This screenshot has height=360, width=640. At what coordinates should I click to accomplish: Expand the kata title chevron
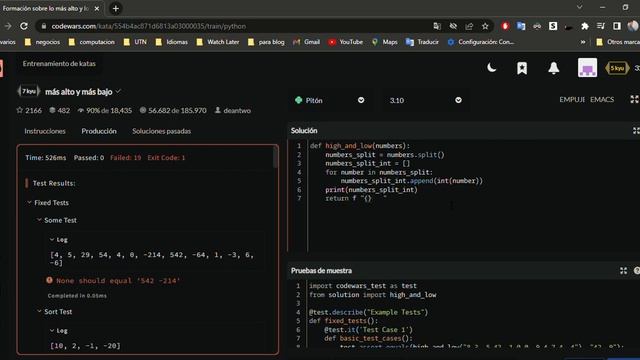[118, 91]
